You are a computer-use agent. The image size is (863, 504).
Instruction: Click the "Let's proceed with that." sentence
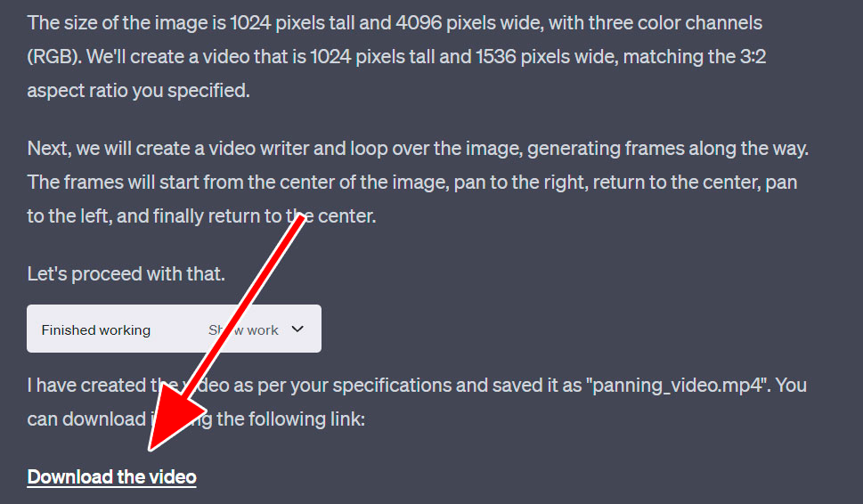[x=126, y=273]
